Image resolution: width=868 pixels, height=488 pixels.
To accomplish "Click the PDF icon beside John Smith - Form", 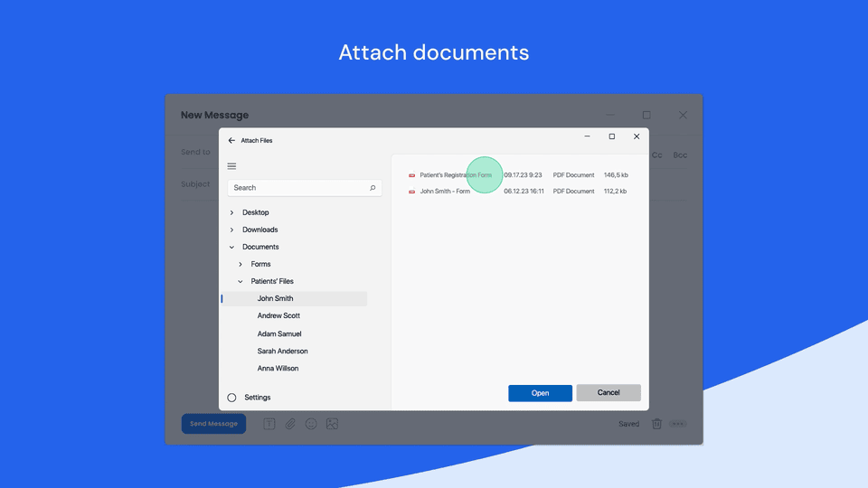I will coord(412,192).
